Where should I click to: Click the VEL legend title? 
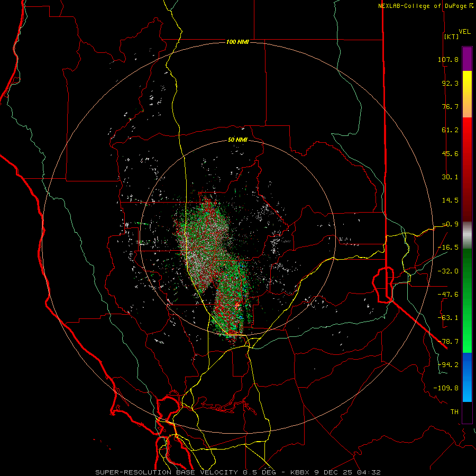(x=464, y=32)
